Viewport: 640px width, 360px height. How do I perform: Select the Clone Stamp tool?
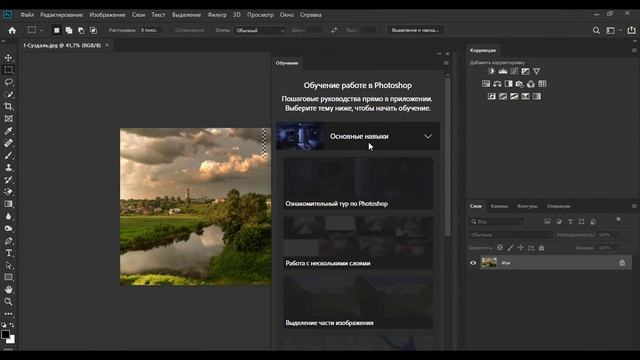(8, 167)
